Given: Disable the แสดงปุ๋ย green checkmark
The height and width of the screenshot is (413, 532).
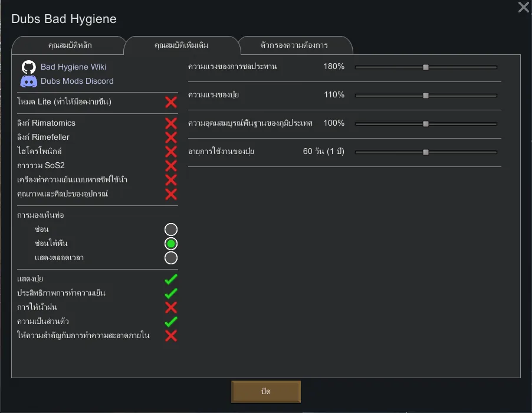Looking at the screenshot, I should pyautogui.click(x=171, y=279).
